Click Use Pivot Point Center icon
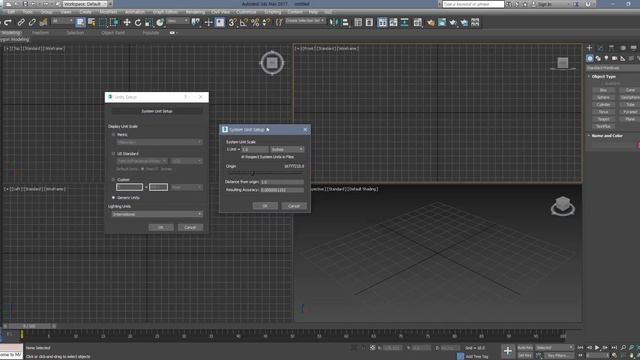This screenshot has height=360, width=640. pos(196,22)
